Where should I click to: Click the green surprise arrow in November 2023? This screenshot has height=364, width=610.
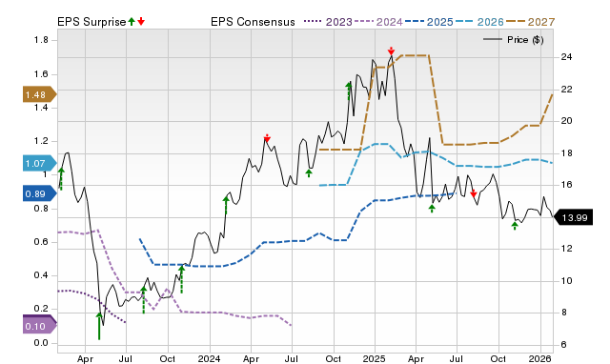(x=181, y=279)
